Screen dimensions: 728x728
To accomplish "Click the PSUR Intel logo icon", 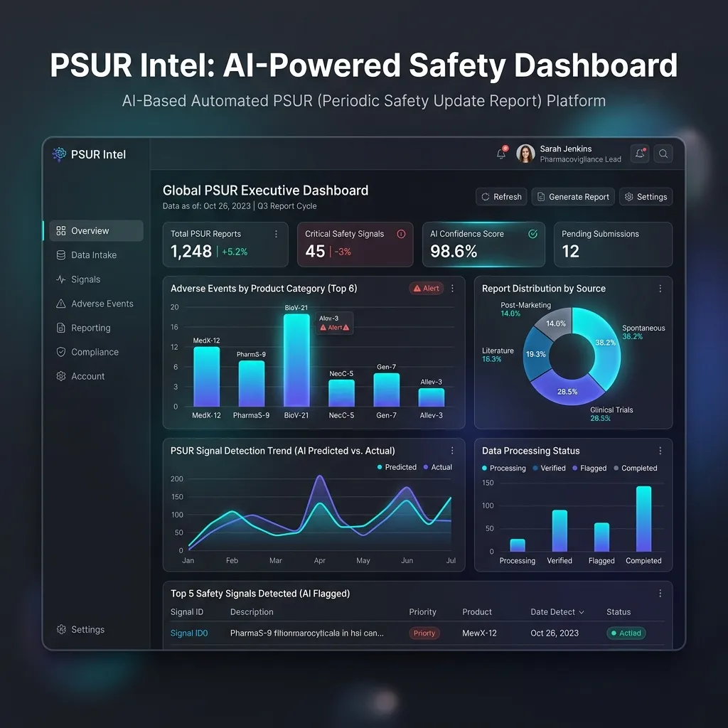I will [59, 154].
